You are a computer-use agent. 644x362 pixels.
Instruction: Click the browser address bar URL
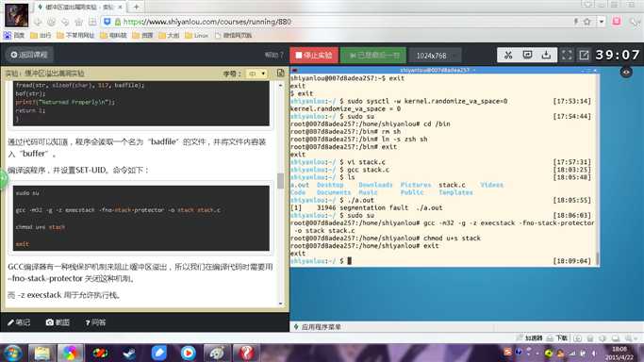tap(207, 22)
